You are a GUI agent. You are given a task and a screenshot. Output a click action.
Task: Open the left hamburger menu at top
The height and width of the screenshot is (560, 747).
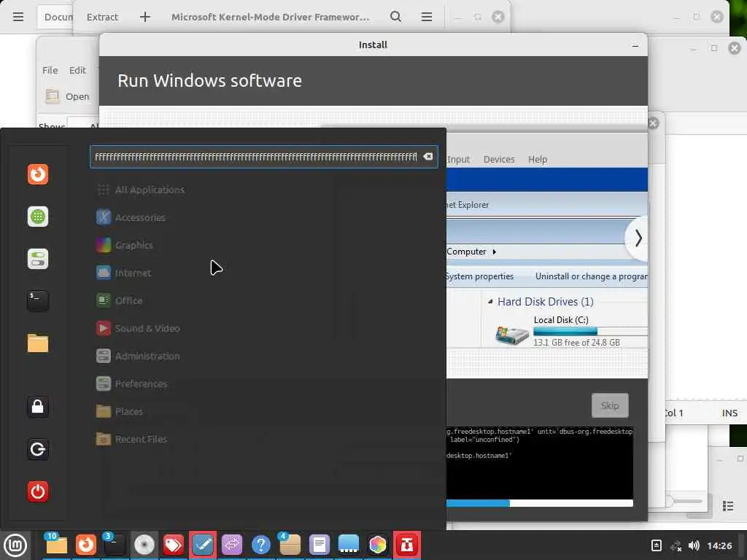pyautogui.click(x=18, y=17)
